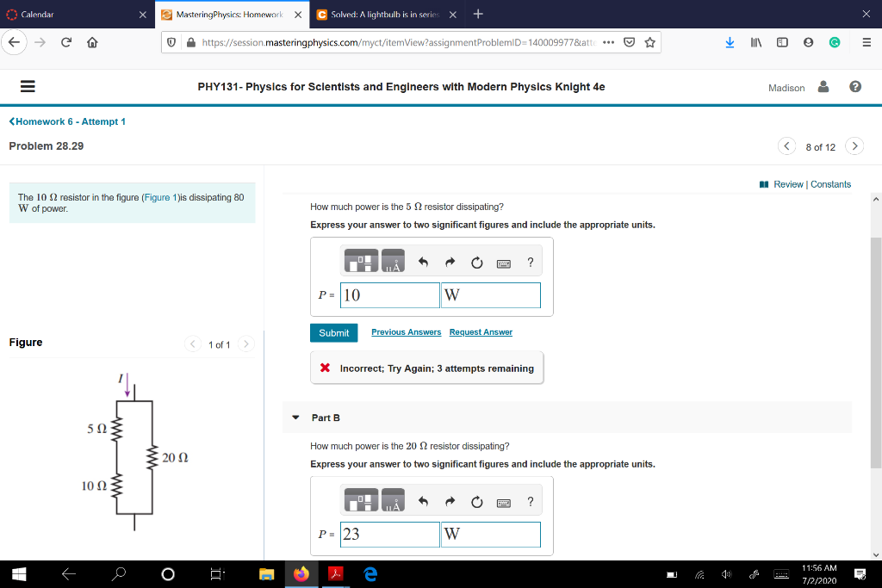Click the units template µÅ icon
The image size is (882, 588).
click(393, 262)
